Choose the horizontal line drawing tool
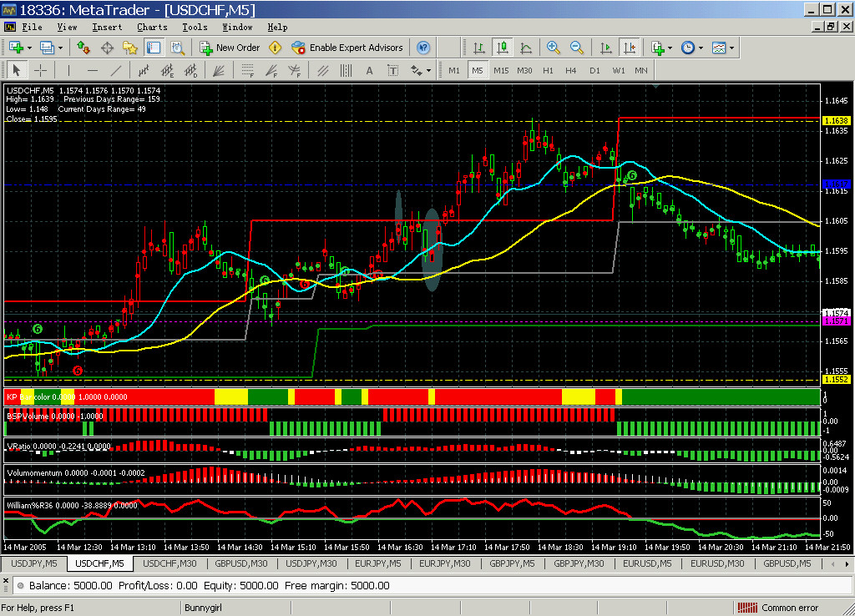Screen dimensions: 855x616 point(92,70)
